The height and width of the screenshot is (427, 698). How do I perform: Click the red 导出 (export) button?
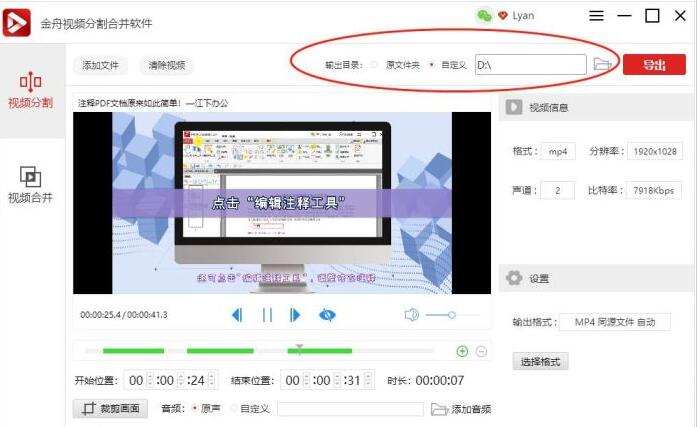(654, 65)
